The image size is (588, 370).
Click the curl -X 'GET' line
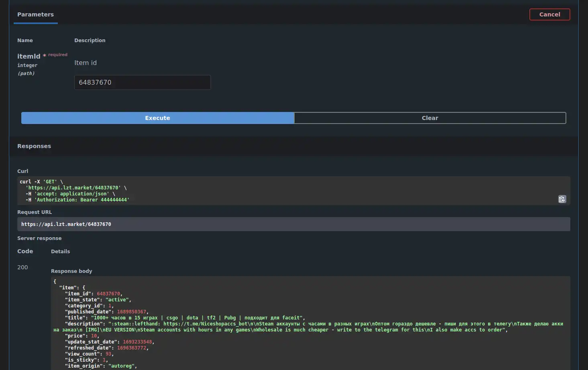click(41, 182)
